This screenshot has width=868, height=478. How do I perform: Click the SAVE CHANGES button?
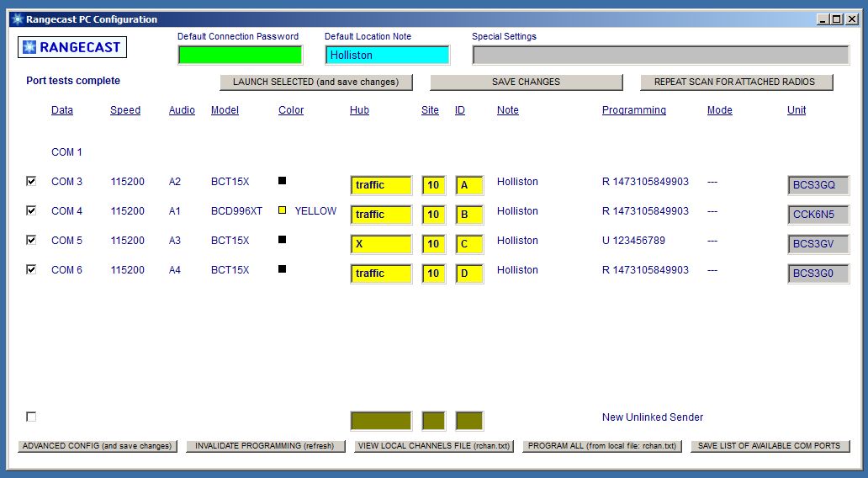tap(527, 82)
